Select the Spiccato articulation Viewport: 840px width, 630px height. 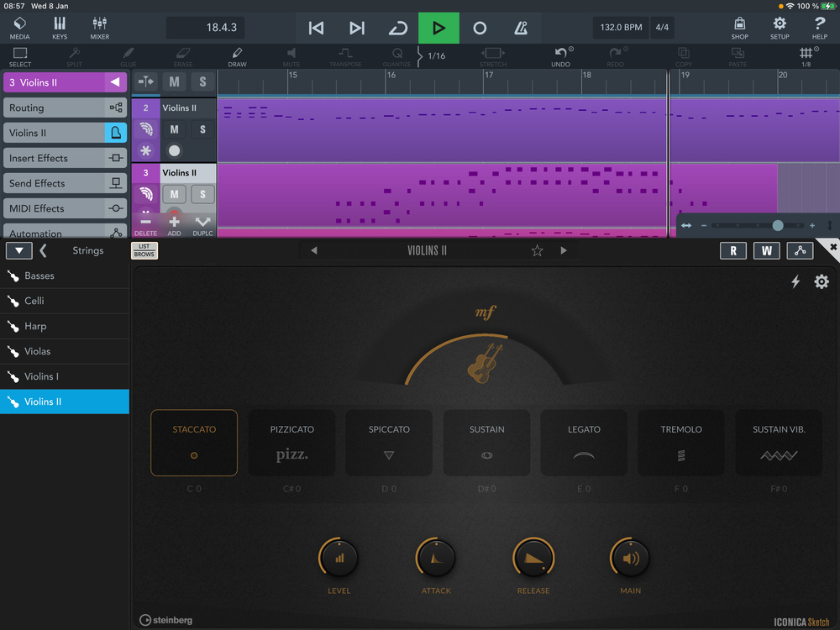pyautogui.click(x=389, y=443)
